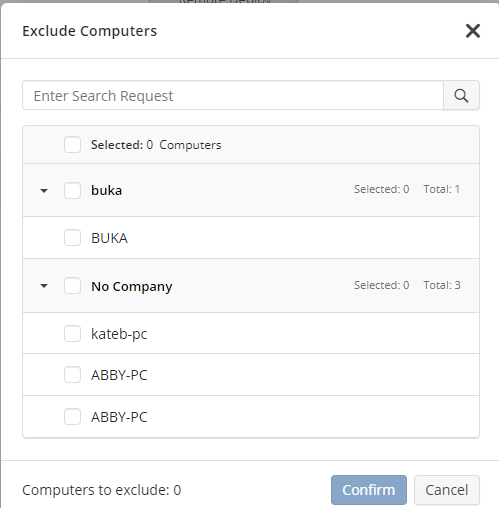499x508 pixels.
Task: Click the BUKA computer name label
Action: pyautogui.click(x=109, y=238)
